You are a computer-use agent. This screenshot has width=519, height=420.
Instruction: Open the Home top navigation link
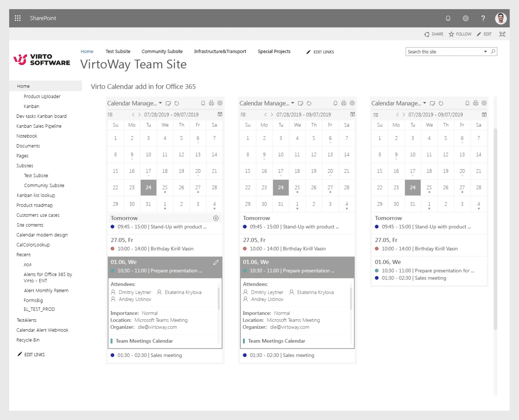point(87,52)
